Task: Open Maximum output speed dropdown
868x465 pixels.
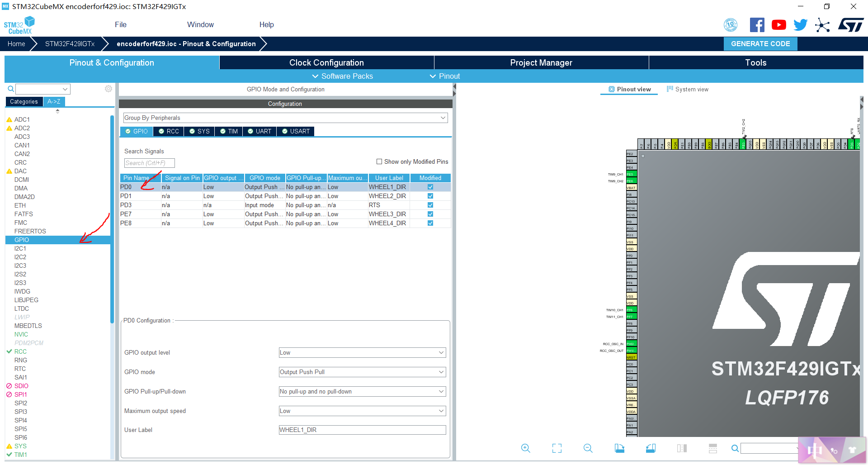Action: click(362, 411)
